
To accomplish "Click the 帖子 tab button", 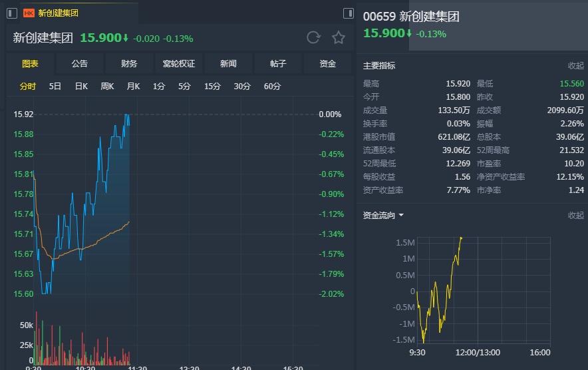I will (x=278, y=64).
